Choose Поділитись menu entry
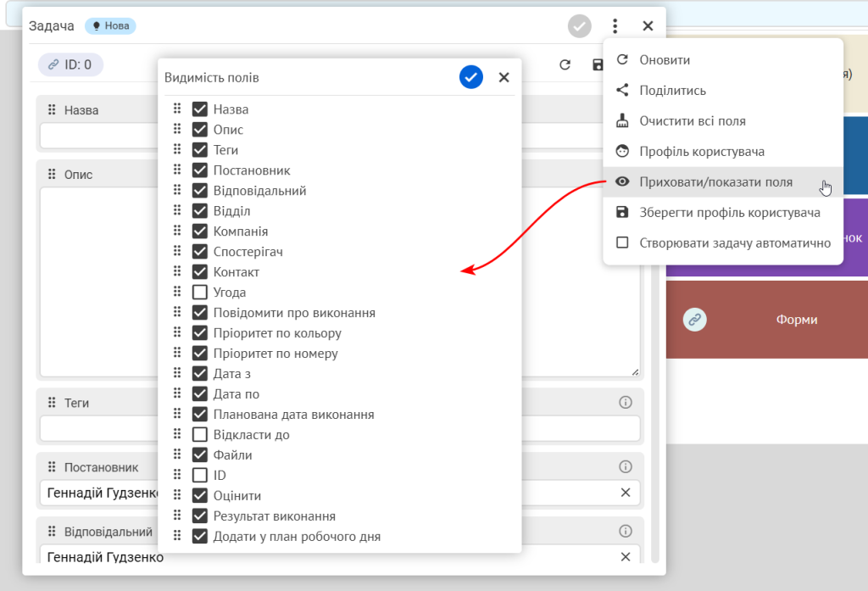 pyautogui.click(x=723, y=90)
